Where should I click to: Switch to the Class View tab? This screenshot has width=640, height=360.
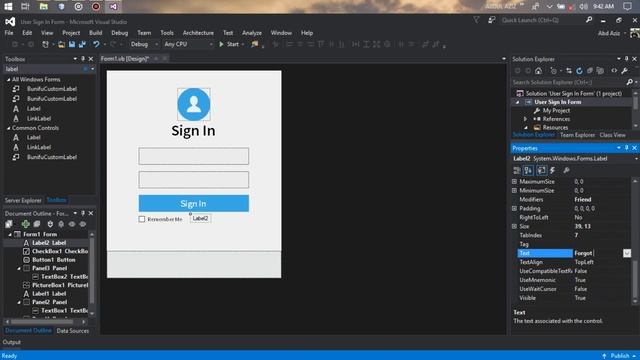612,135
